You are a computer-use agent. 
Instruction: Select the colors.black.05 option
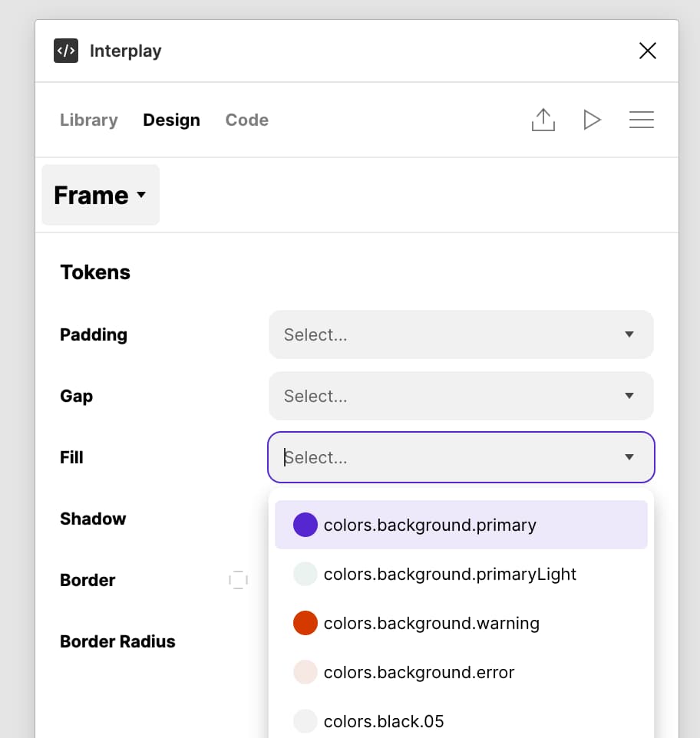coord(461,721)
